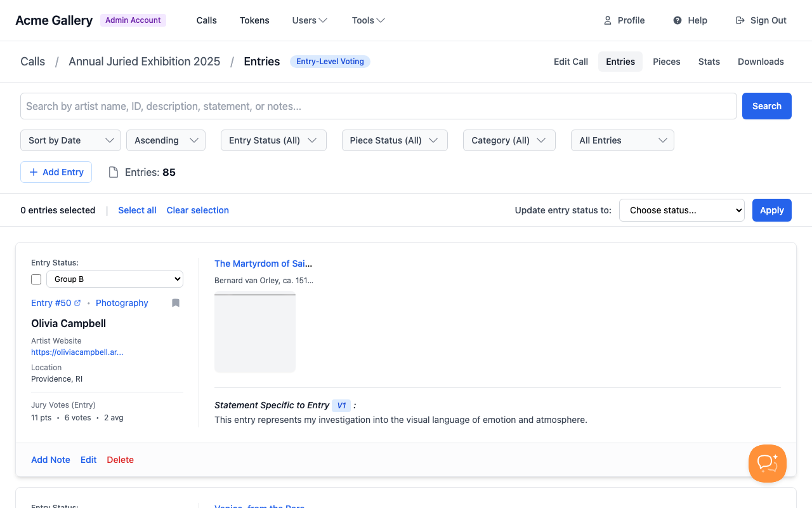The height and width of the screenshot is (508, 812).
Task: Click Apply to update entry status
Action: click(x=771, y=210)
